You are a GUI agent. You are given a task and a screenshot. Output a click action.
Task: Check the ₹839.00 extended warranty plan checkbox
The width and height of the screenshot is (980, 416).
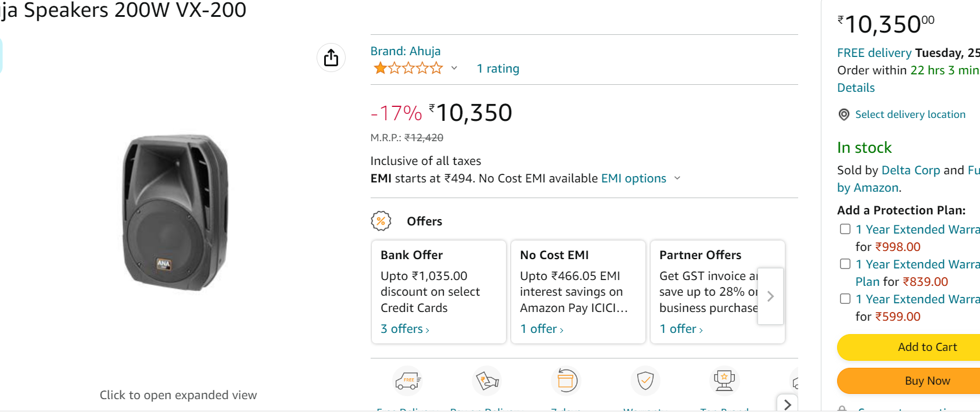pos(845,264)
